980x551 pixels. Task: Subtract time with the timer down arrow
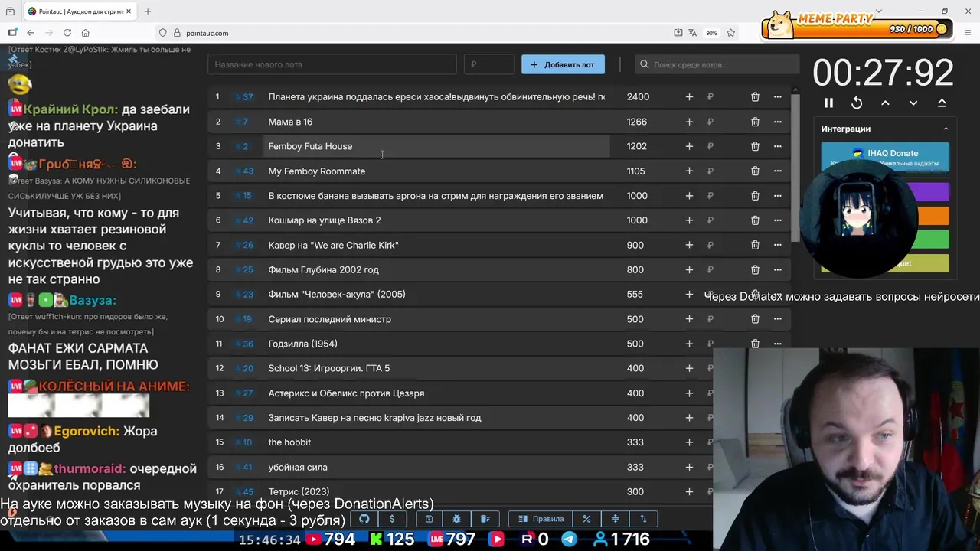click(x=913, y=103)
